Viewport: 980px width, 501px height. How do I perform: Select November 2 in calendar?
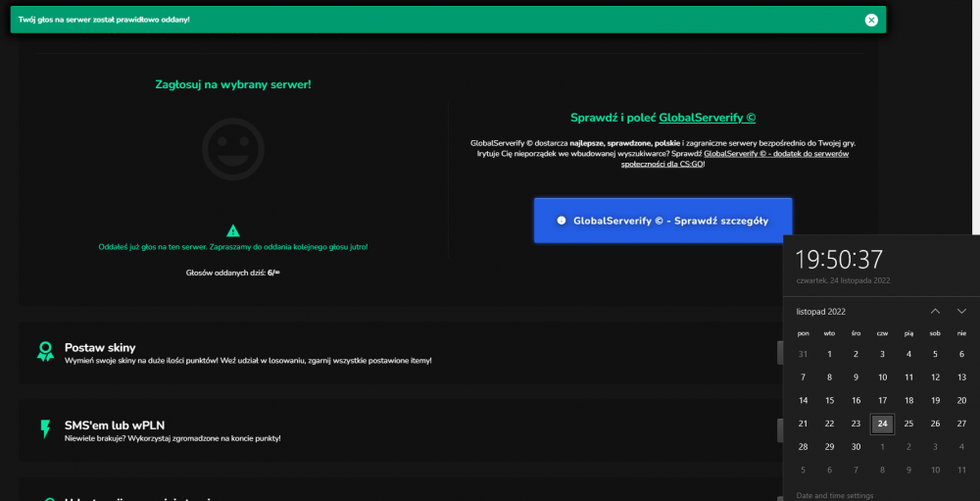click(x=857, y=354)
